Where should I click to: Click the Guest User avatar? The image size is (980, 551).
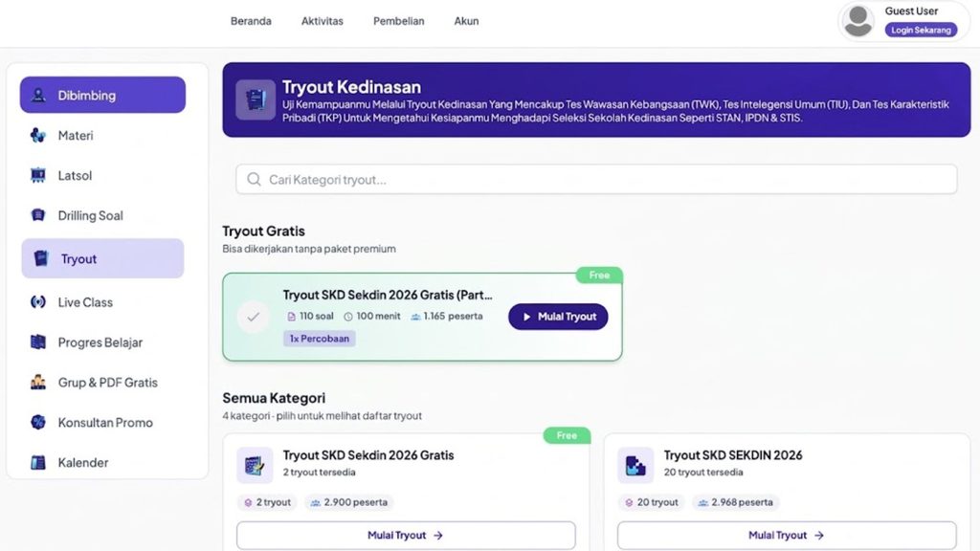click(x=858, y=21)
